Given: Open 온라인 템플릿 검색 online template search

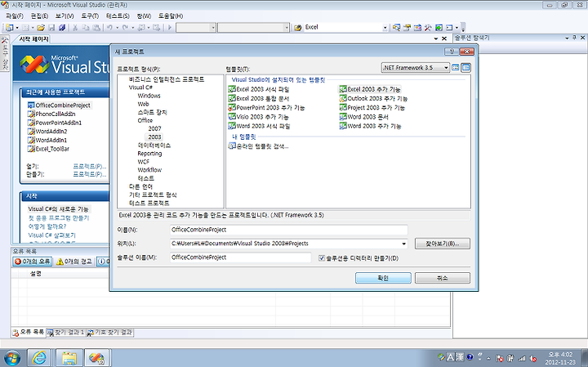Looking at the screenshot, I should pyautogui.click(x=258, y=146).
